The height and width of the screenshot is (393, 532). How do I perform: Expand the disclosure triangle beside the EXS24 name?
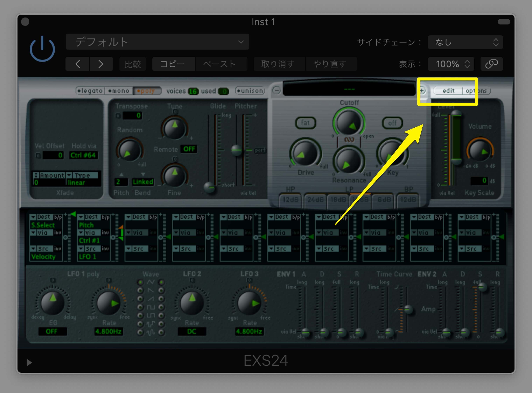point(29,363)
